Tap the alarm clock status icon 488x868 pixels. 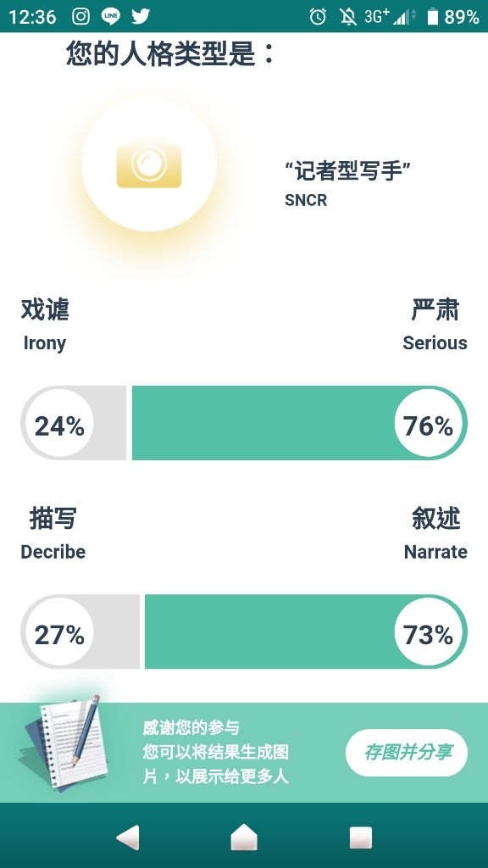pyautogui.click(x=318, y=17)
